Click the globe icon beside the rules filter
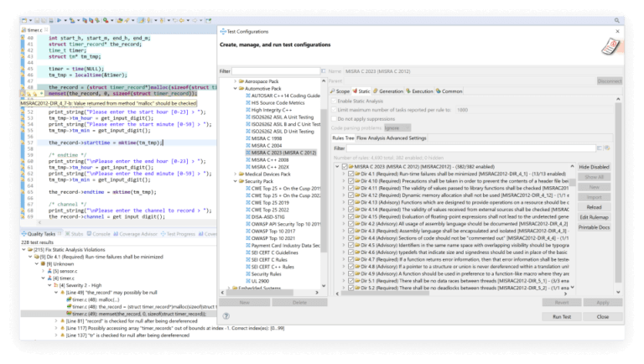The width and height of the screenshot is (644, 364). tap(607, 148)
